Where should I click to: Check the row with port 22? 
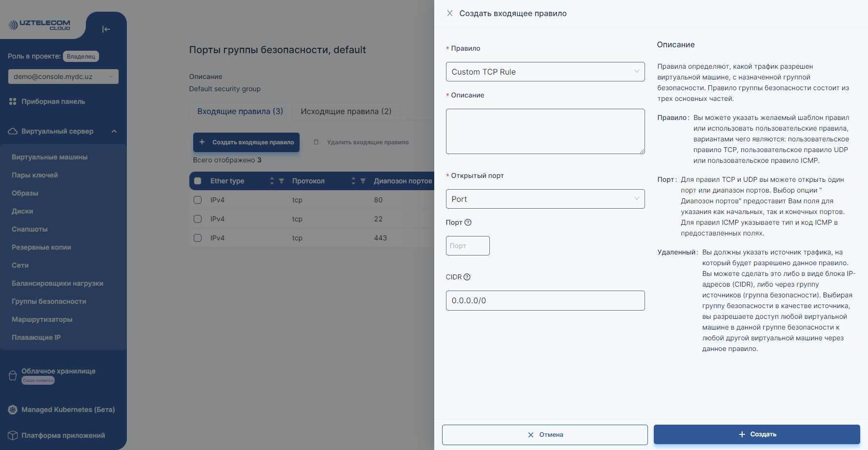point(198,219)
